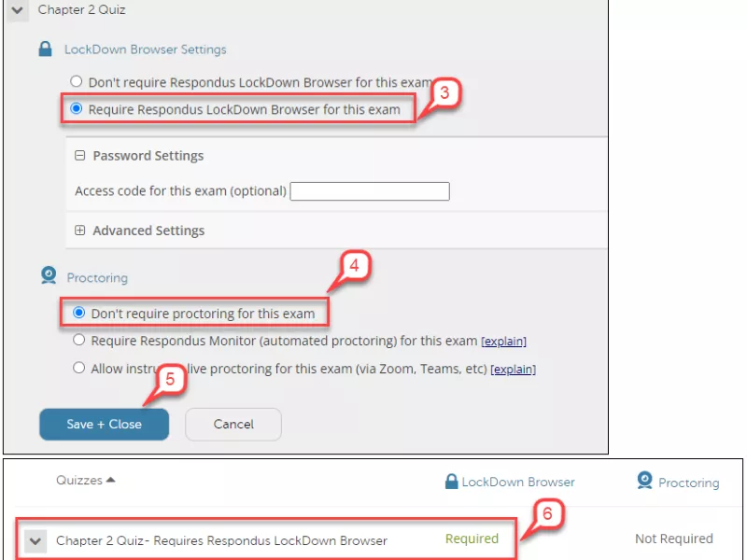This screenshot has width=747, height=560.
Task: Click Chapter 2 Quiz- Requires Respondus LockDown Browser
Action: point(221,541)
